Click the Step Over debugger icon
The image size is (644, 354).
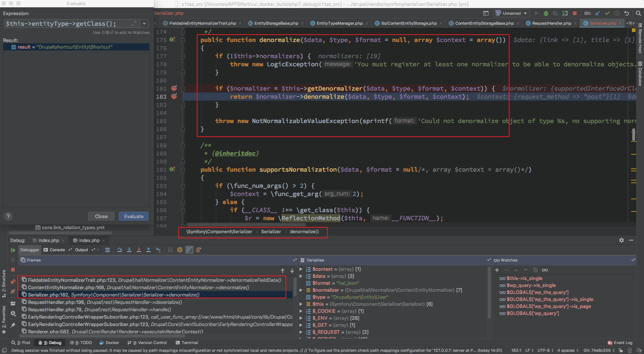120,250
